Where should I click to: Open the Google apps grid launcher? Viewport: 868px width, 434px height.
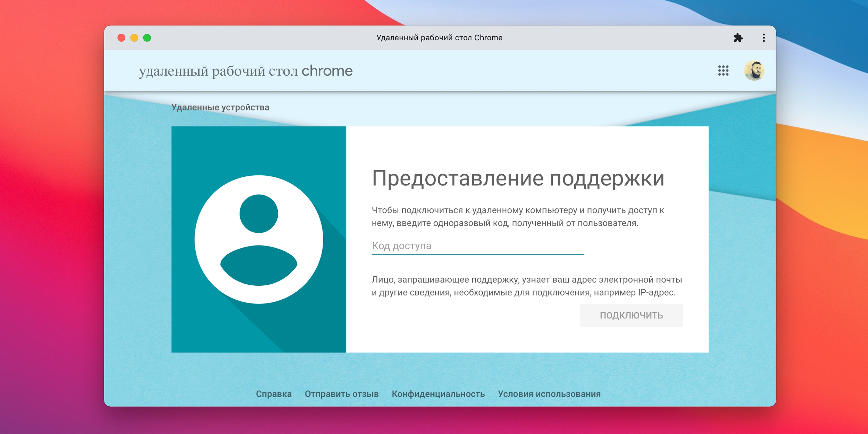pos(723,70)
